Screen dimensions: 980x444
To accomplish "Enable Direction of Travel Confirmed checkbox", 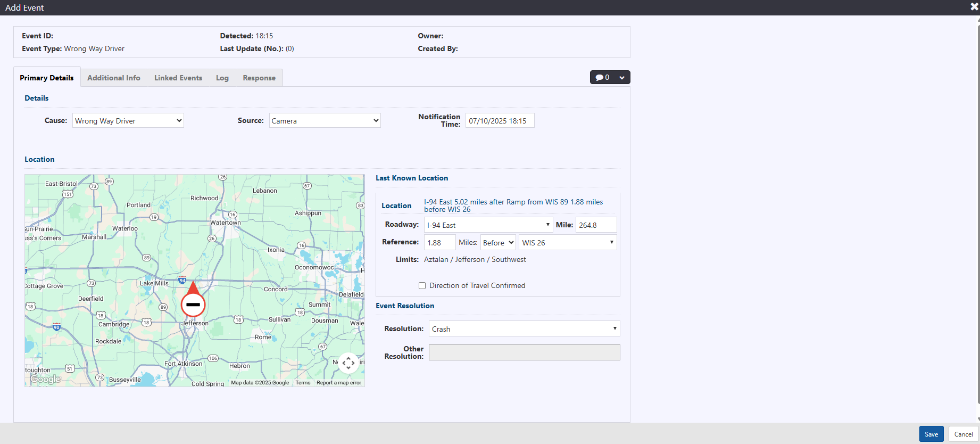I will 422,286.
